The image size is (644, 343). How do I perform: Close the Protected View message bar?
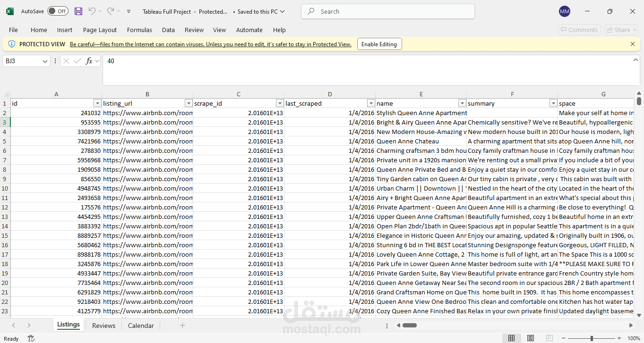[633, 44]
